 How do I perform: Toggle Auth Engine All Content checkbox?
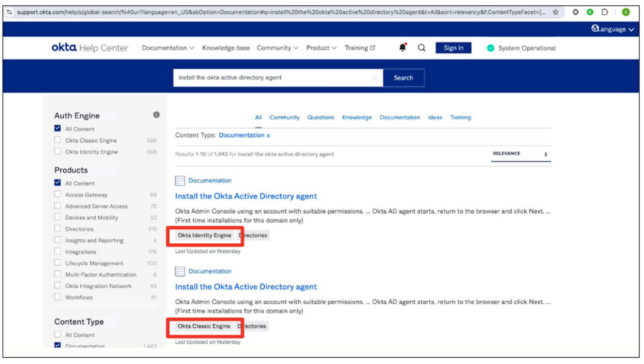point(57,128)
